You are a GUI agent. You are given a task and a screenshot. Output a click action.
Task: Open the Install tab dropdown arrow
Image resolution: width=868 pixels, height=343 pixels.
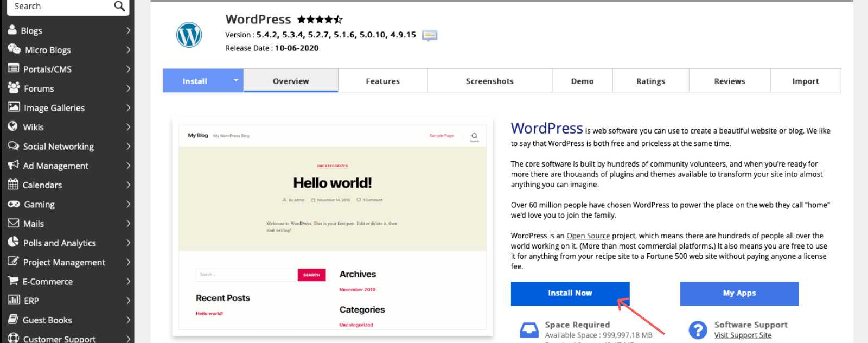pos(235,80)
